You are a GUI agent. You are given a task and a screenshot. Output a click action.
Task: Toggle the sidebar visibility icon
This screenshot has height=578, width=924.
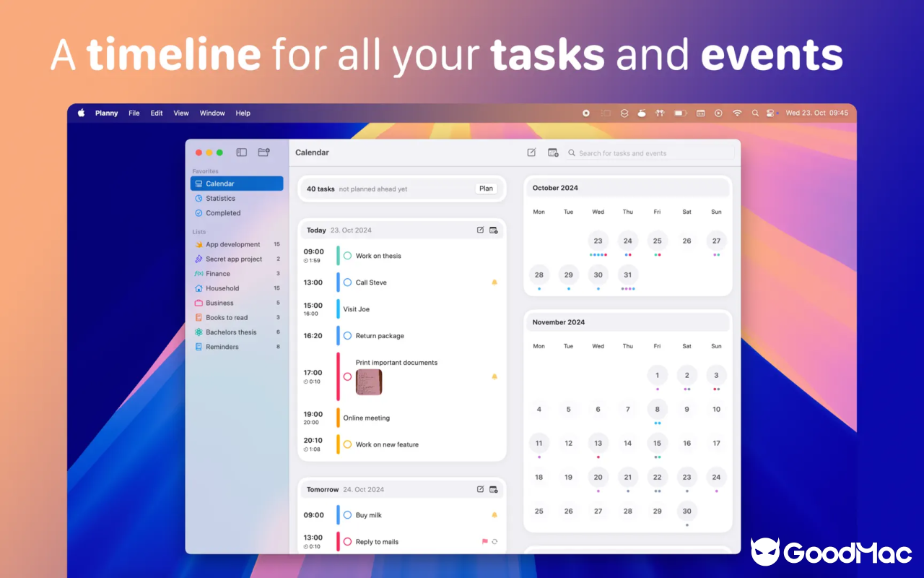click(x=241, y=152)
